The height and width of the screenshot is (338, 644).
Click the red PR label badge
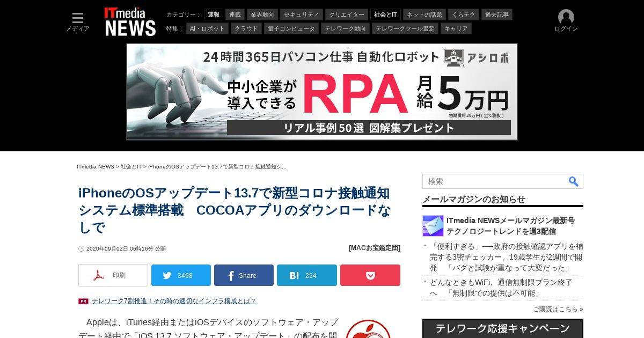83,301
